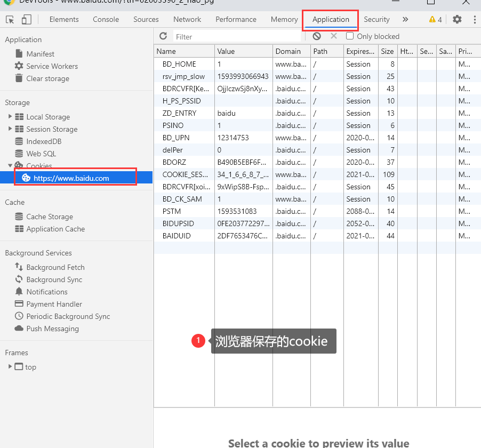Select the BD_UPN cookie row
This screenshot has height=448, width=481.
pos(317,138)
